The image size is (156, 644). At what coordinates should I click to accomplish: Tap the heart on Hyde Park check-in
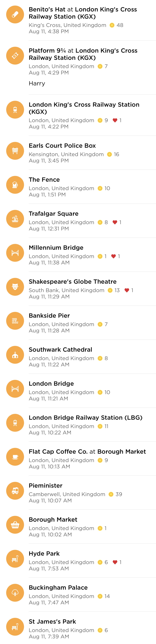point(115,562)
